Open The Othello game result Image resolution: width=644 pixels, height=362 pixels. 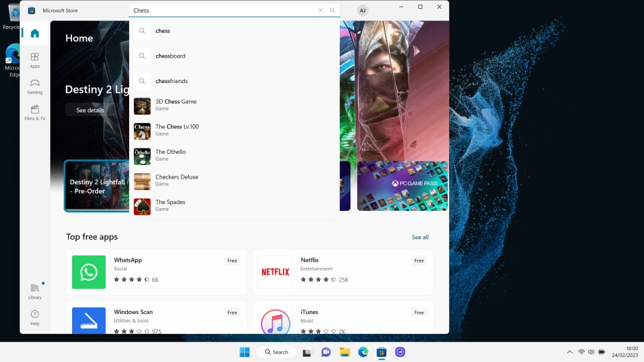coord(234,156)
